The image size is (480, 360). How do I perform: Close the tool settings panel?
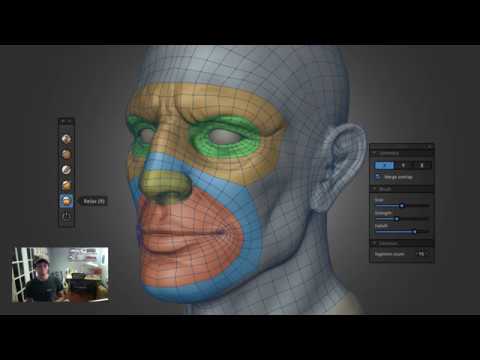[x=429, y=147]
